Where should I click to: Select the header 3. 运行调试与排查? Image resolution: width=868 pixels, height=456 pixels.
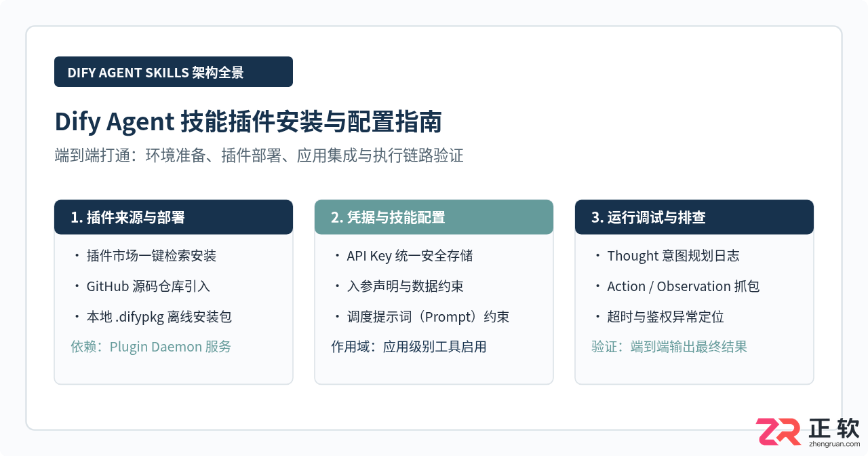click(694, 217)
